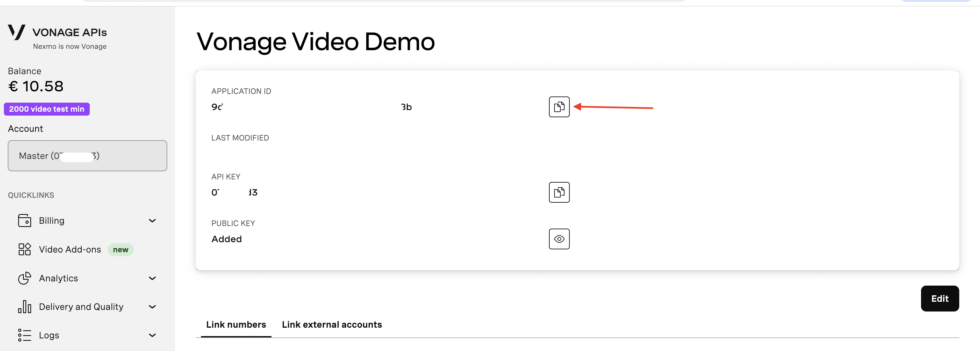Screen dimensions: 980x351
Task: Open Delivery and Quality bar chart icon
Action: (x=24, y=307)
